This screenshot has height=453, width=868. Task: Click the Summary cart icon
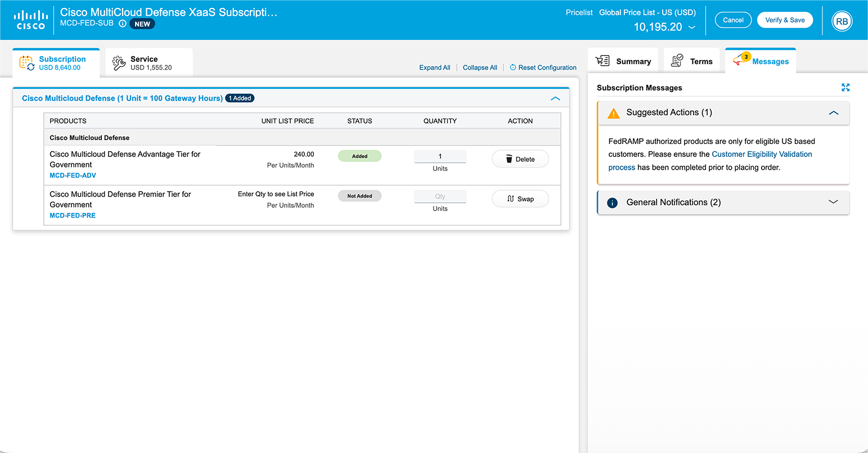click(x=602, y=61)
